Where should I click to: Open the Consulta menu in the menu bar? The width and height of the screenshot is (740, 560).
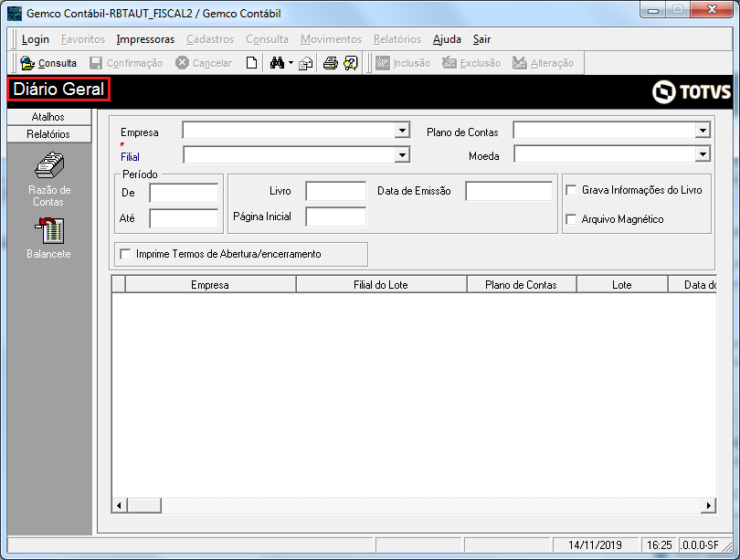point(267,39)
